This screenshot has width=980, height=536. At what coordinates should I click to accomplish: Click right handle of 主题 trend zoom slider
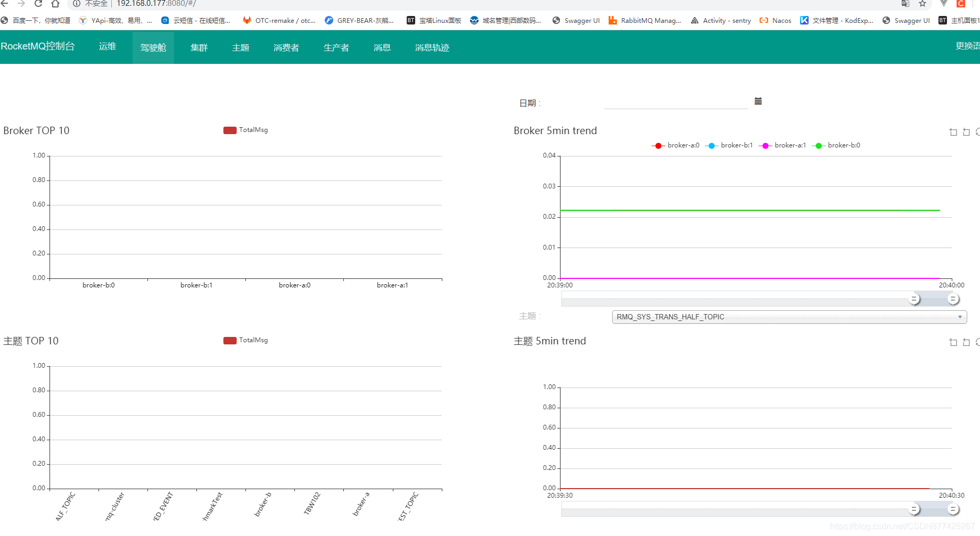click(x=953, y=509)
